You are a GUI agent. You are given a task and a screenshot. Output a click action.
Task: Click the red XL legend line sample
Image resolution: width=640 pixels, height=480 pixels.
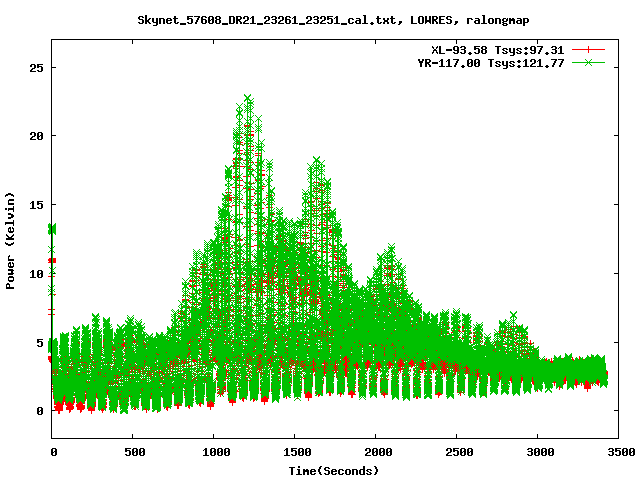(588, 50)
